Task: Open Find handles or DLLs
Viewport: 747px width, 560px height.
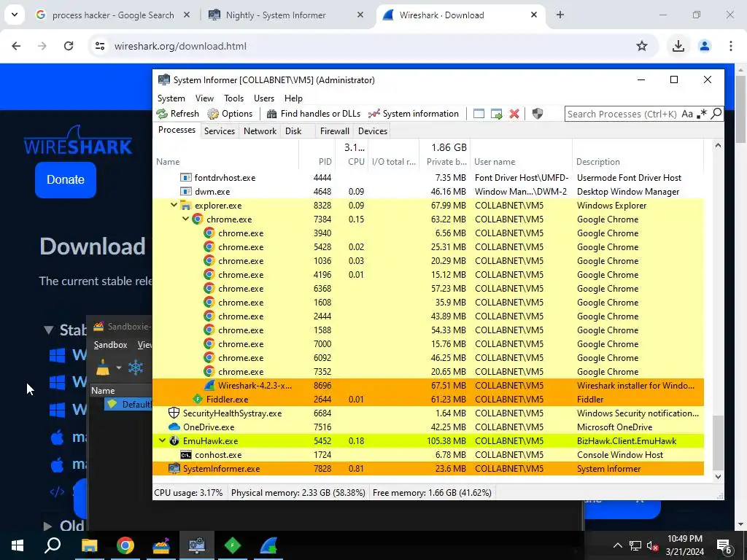Action: coord(314,113)
